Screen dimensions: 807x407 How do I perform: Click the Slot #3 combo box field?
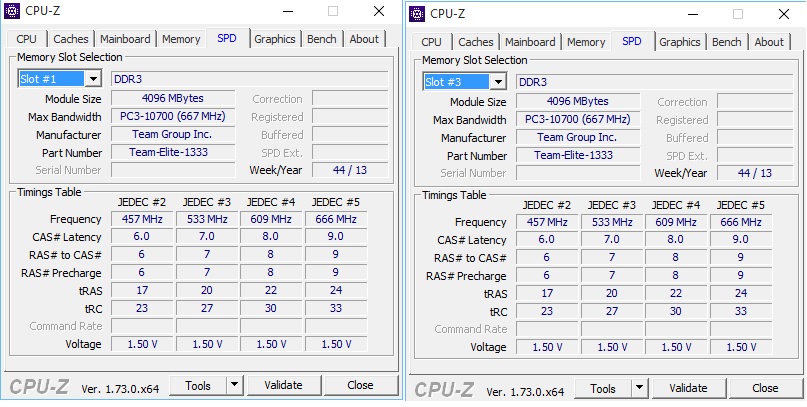point(465,82)
